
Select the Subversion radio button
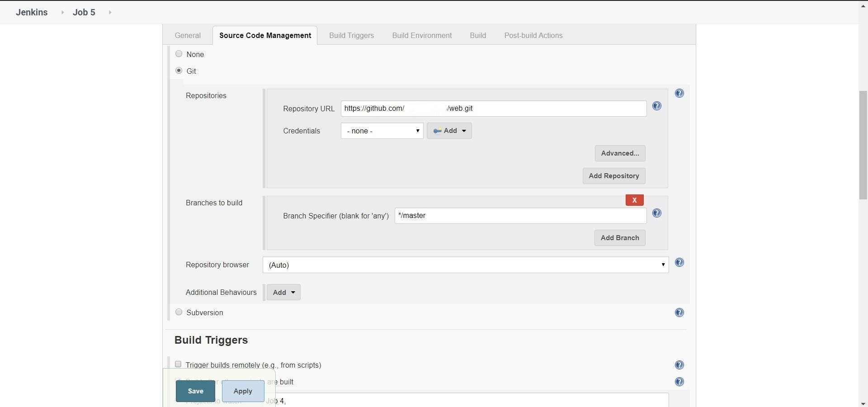pos(179,312)
